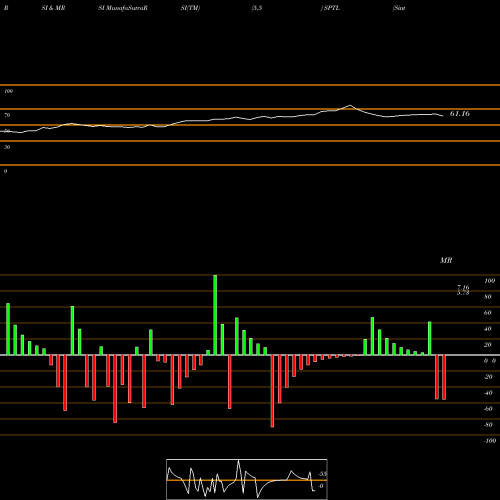Click the 7.16 value in MR panel
This screenshot has height=500, width=500.
click(463, 287)
